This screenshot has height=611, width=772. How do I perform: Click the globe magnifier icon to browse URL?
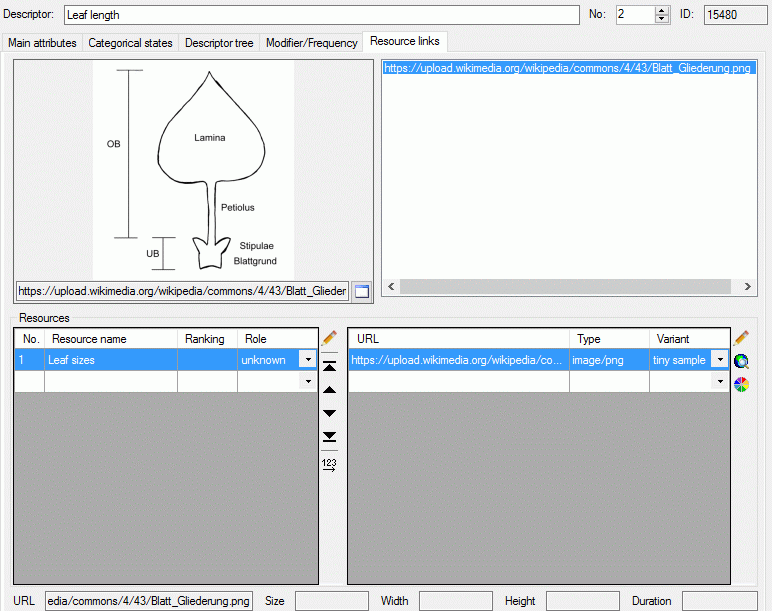click(741, 361)
